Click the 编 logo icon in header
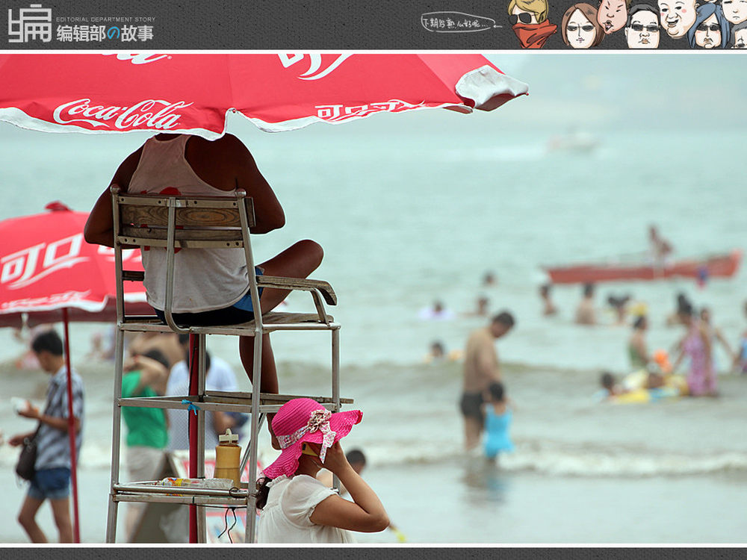Screen dimensions: 747x560 click(30, 24)
